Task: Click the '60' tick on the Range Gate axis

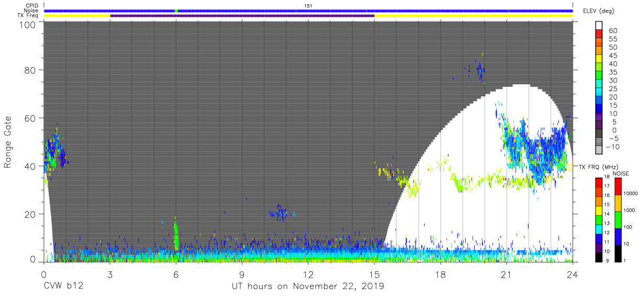Action: coord(31,118)
